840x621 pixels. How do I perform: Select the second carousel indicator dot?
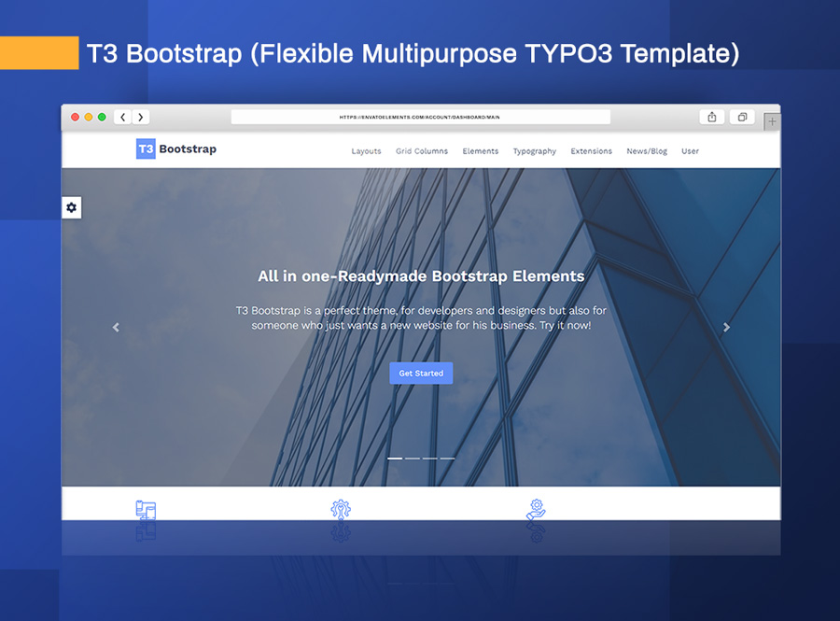tap(413, 459)
